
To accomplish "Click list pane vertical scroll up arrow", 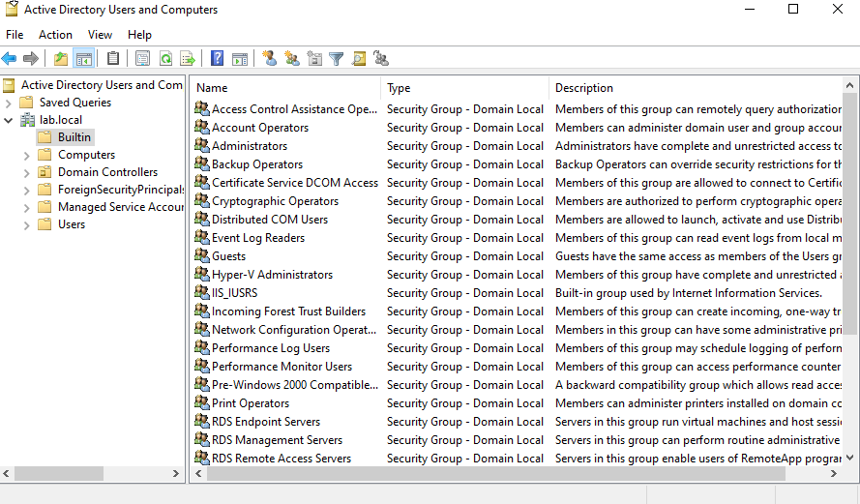I will (849, 85).
